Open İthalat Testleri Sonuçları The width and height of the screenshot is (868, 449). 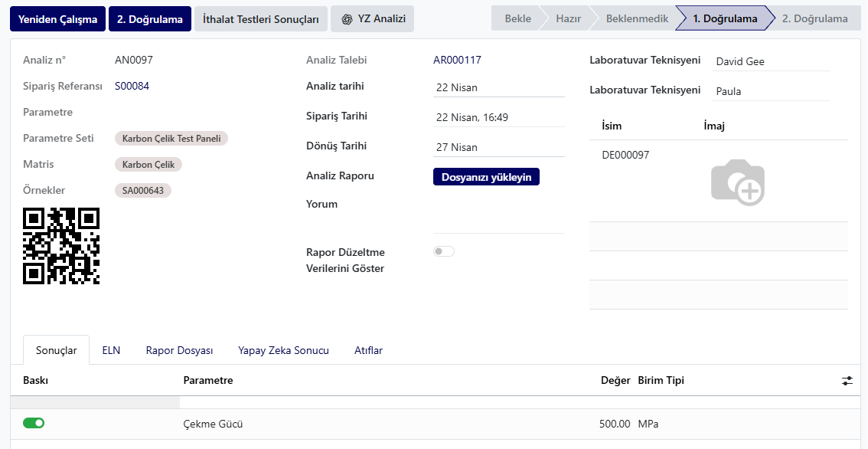(x=261, y=19)
